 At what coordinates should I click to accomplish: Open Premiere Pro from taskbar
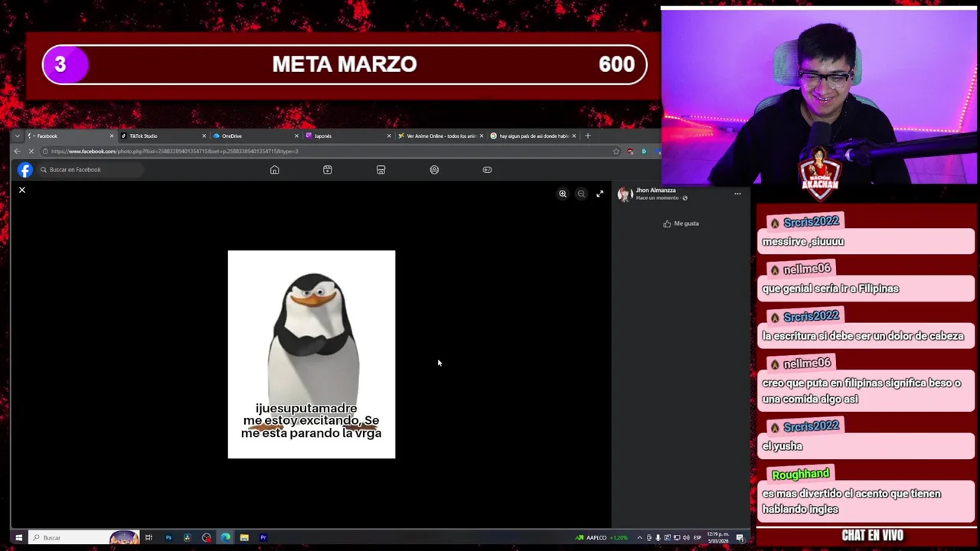(263, 538)
